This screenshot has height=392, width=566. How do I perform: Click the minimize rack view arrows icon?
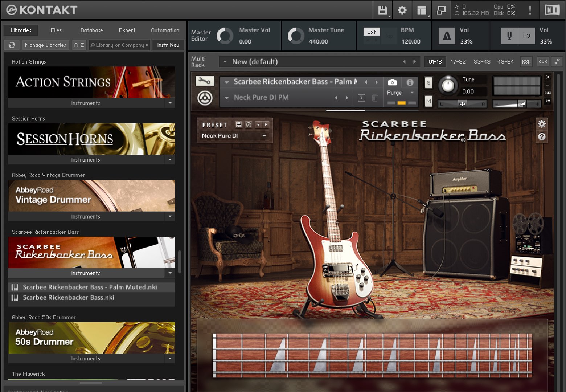557,61
